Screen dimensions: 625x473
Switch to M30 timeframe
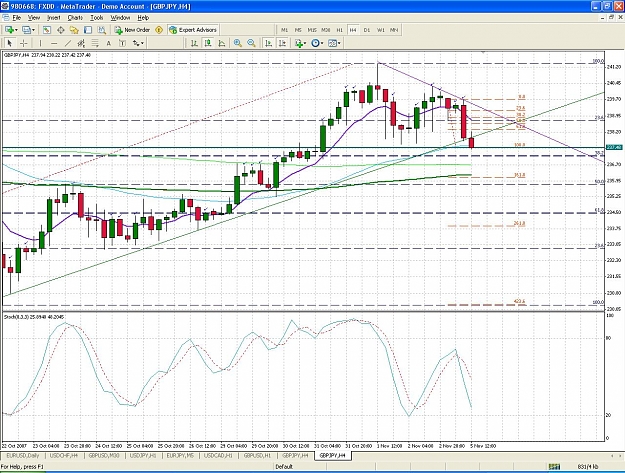(326, 30)
